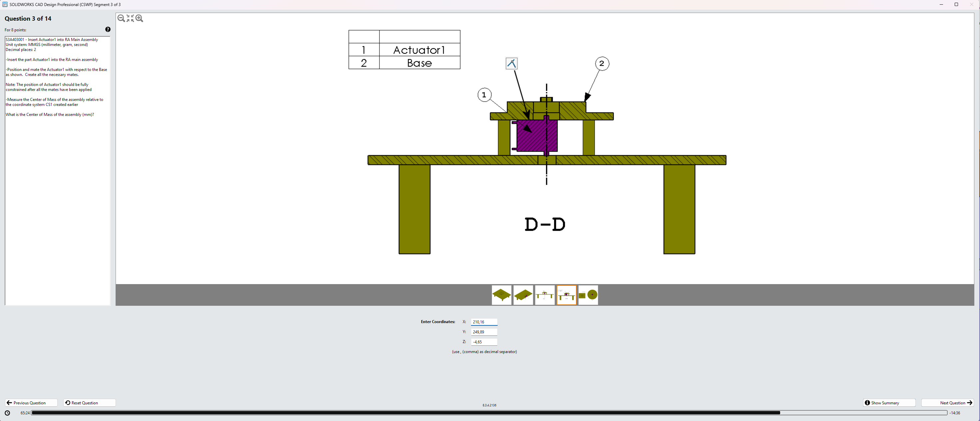Open Show Summary
The height and width of the screenshot is (421, 980).
(889, 403)
